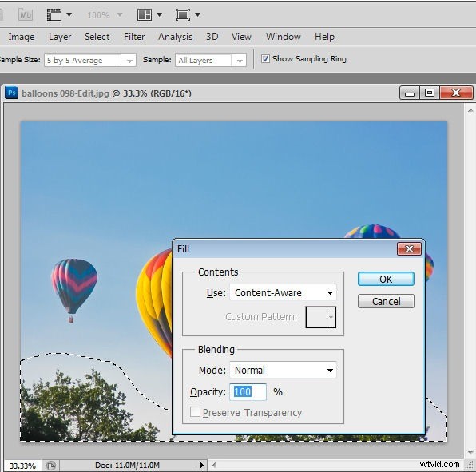Click the Doc: 11.0M/11.0M status text
This screenshot has width=476, height=472.
point(127,466)
